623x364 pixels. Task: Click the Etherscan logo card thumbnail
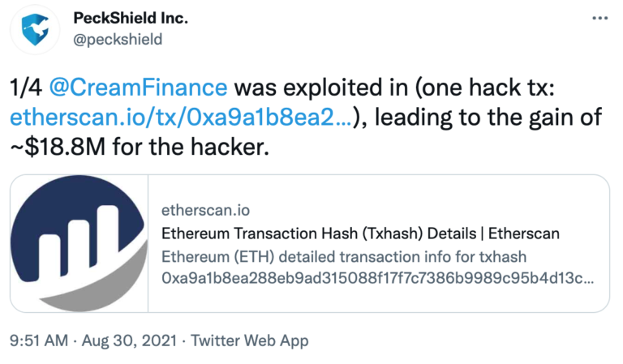click(x=79, y=243)
